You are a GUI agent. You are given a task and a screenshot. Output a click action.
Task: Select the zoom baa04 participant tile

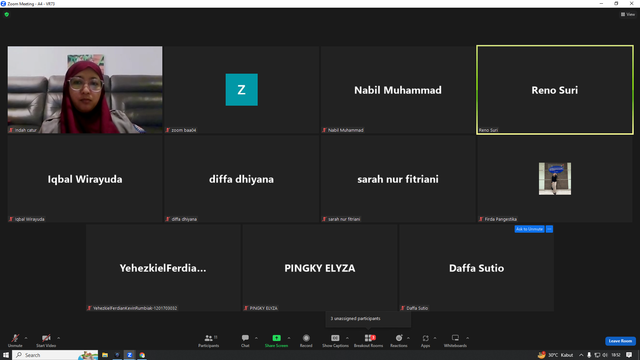[242, 90]
